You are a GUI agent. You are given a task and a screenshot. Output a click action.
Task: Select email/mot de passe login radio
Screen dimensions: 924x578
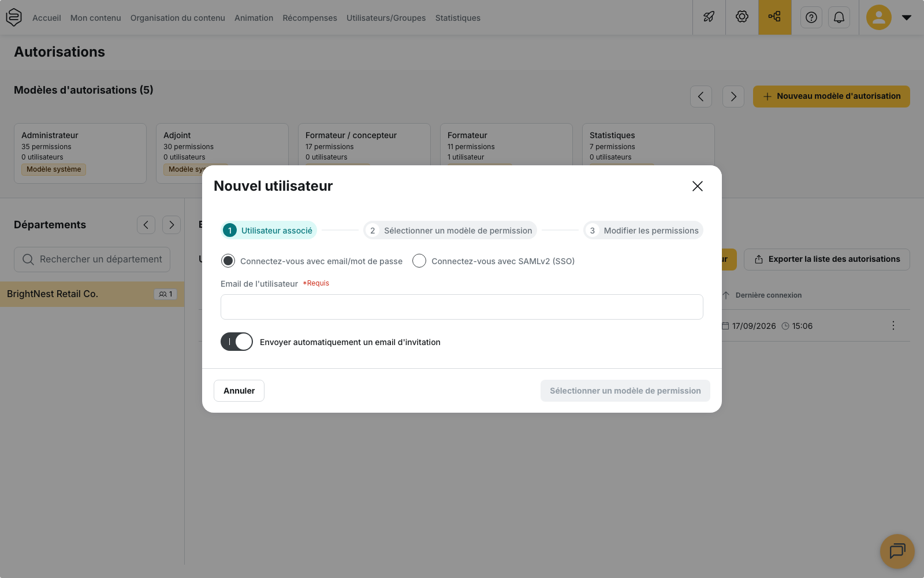(x=228, y=261)
